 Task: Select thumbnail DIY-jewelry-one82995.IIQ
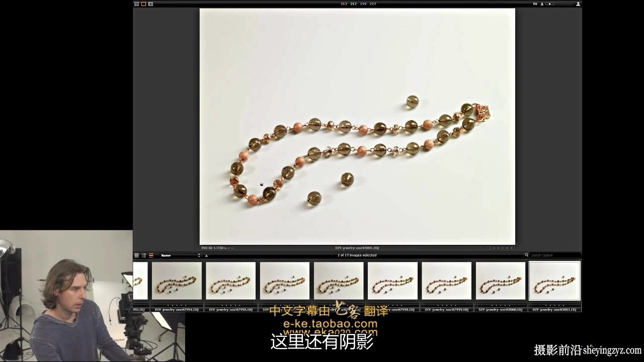pos(230,281)
